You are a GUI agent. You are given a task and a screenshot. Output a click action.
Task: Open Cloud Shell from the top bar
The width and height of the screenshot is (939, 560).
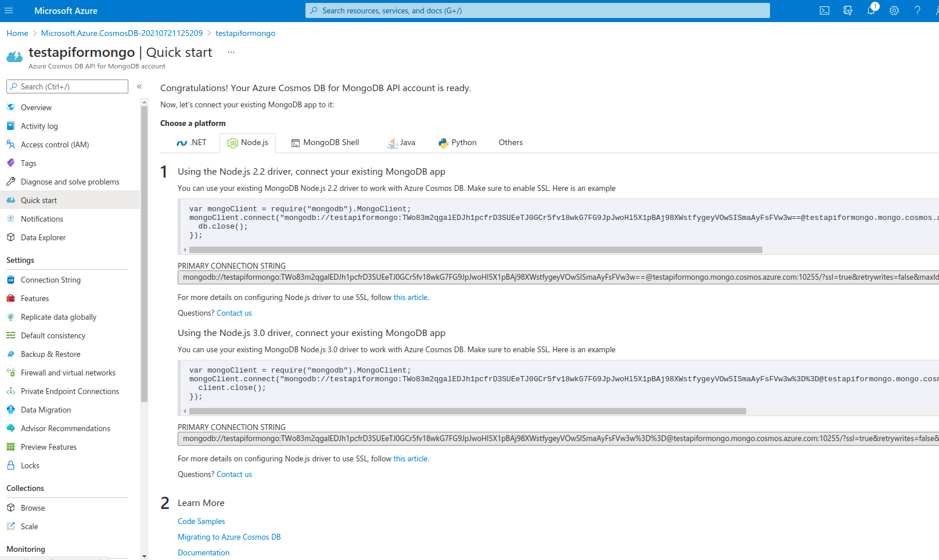(x=824, y=10)
